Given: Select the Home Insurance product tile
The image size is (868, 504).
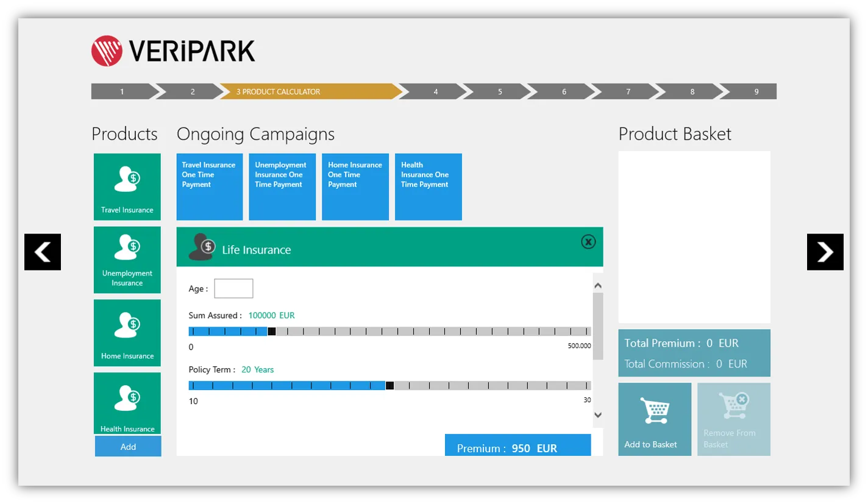Looking at the screenshot, I should pos(127,333).
